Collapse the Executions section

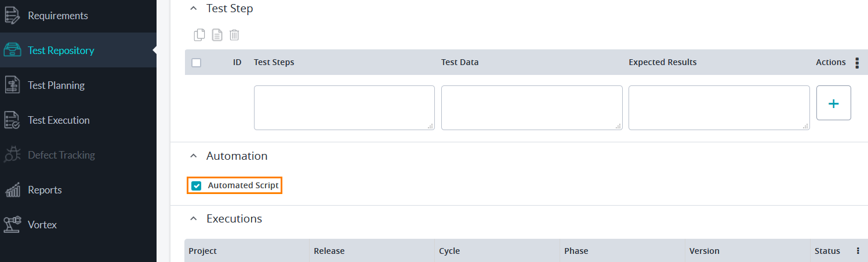[194, 219]
